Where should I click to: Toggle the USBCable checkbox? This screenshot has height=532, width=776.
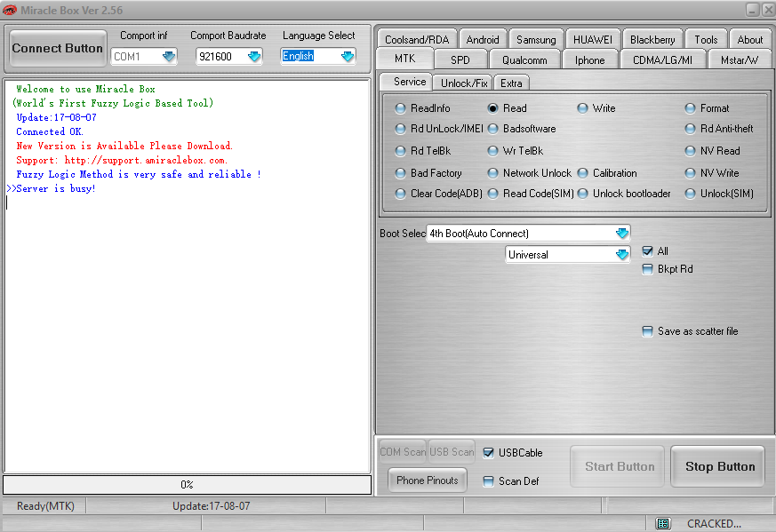[x=489, y=453]
